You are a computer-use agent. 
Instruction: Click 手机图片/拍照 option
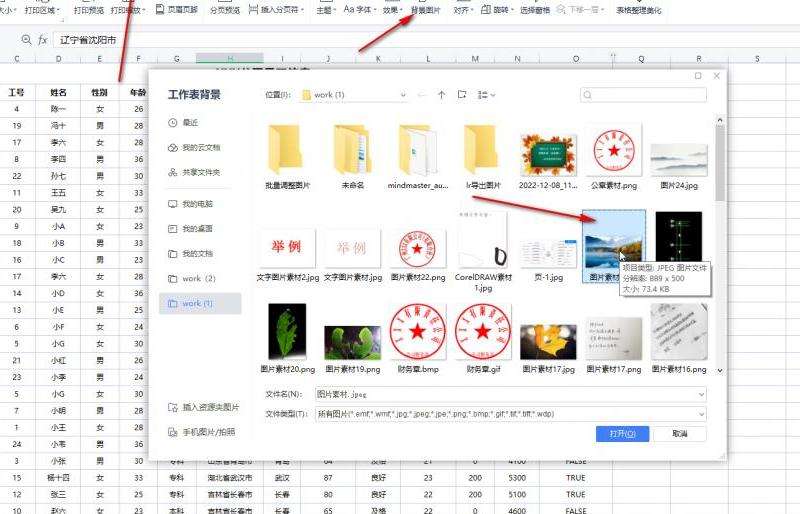click(x=208, y=431)
